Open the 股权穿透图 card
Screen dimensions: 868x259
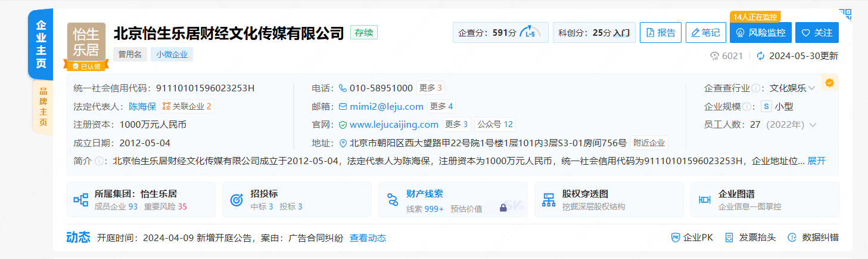(609, 200)
